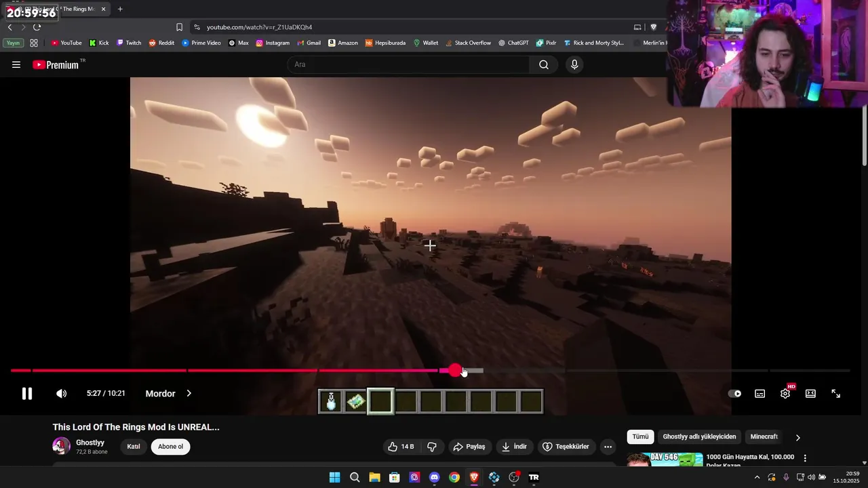Dislike the video
Image resolution: width=868 pixels, height=488 pixels.
432,447
